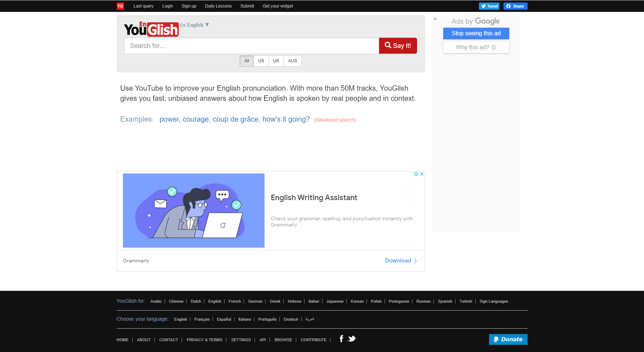Click the Download link in Grammarly ad
This screenshot has width=644, height=352.
(401, 261)
